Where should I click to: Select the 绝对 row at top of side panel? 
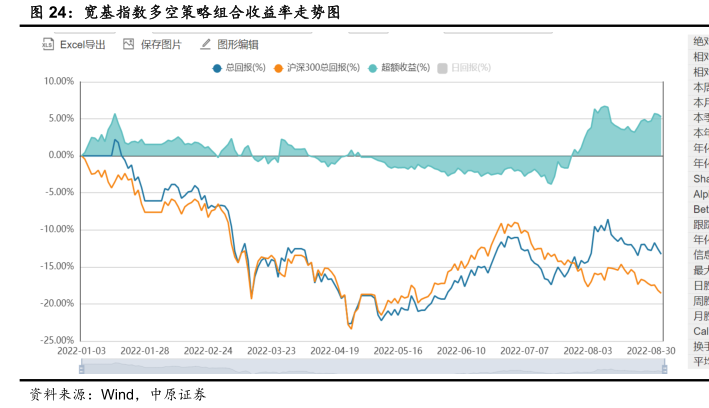700,41
